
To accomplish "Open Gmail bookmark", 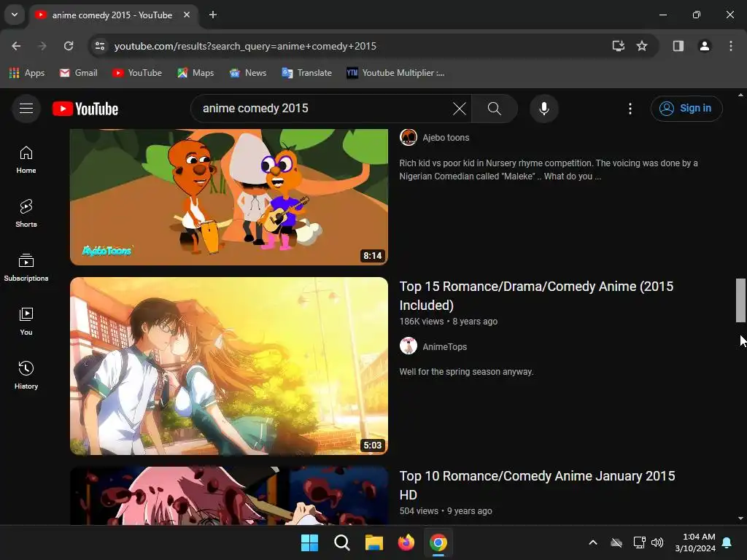I will click(79, 73).
